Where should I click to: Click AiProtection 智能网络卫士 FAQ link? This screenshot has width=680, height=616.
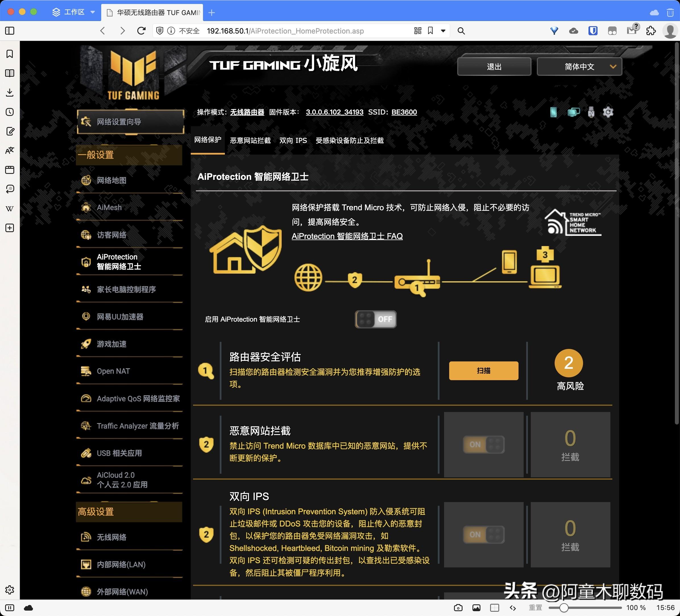pyautogui.click(x=347, y=236)
